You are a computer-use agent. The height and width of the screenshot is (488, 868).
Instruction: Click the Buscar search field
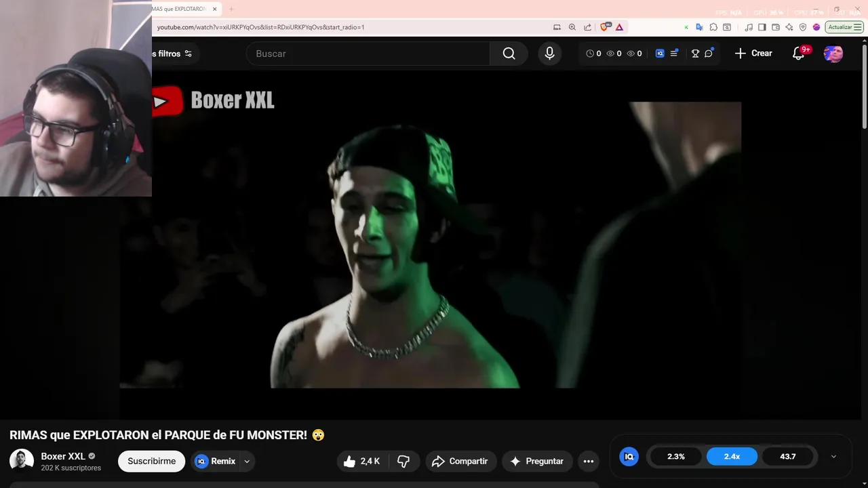[x=368, y=54]
